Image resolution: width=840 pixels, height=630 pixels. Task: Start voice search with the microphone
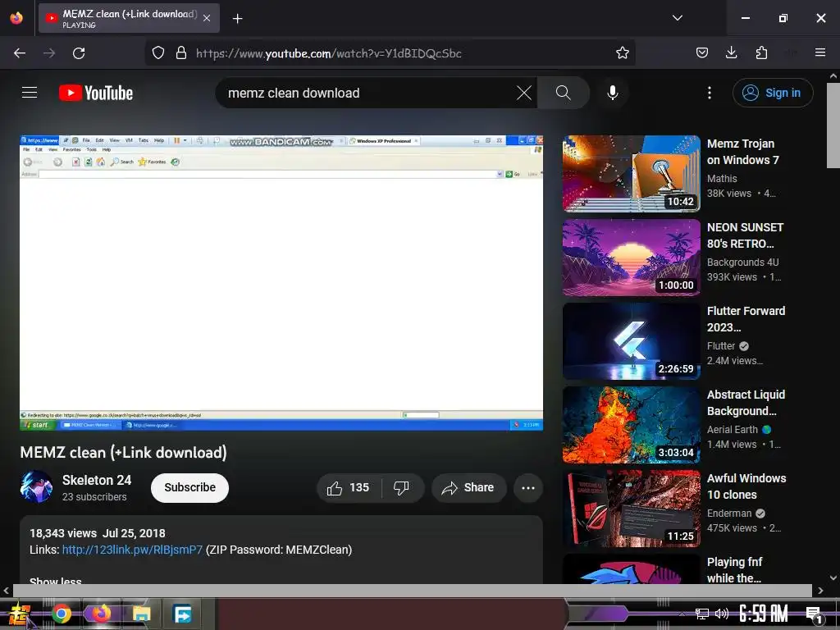pos(612,93)
